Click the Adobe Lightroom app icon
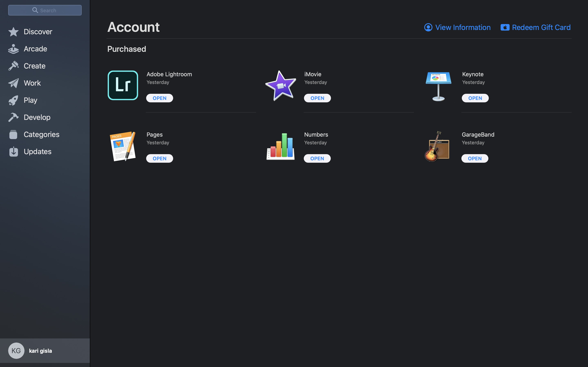 pyautogui.click(x=123, y=85)
